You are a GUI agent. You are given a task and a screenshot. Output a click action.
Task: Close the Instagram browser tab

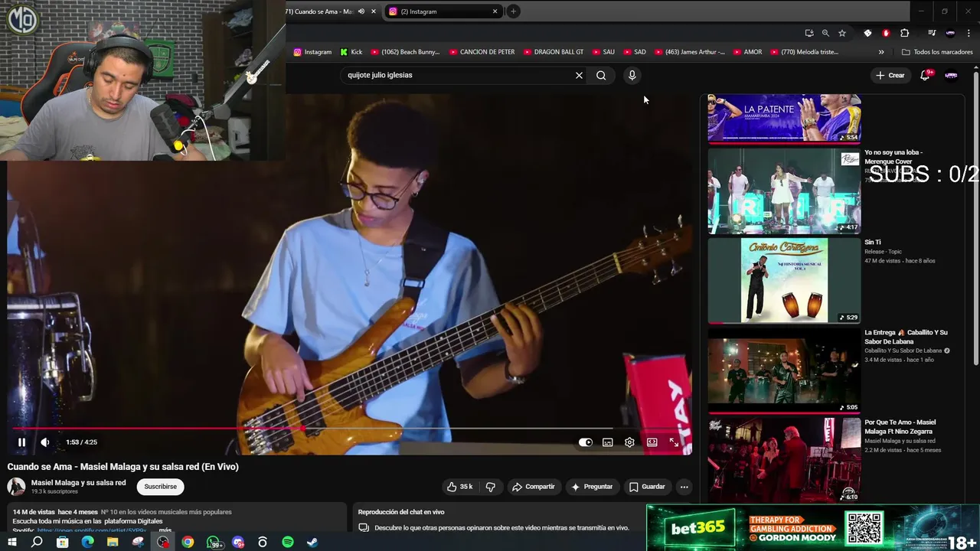pos(495,11)
